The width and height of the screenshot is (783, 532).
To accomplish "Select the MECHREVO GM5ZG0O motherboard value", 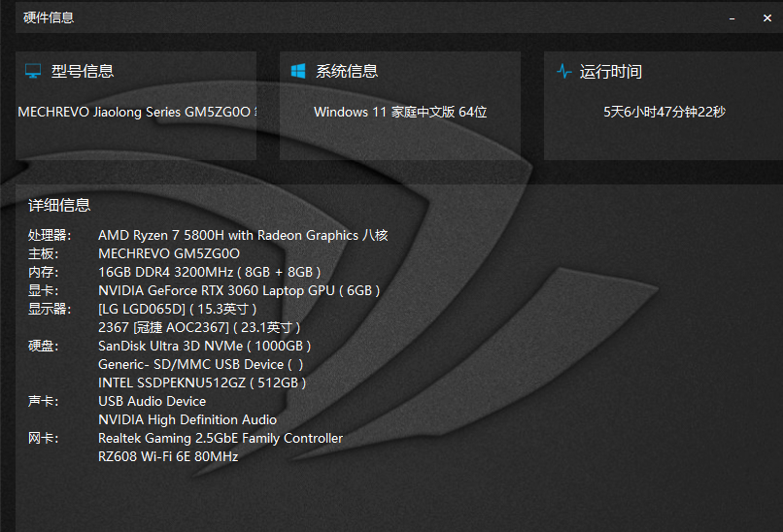I will 169,253.
